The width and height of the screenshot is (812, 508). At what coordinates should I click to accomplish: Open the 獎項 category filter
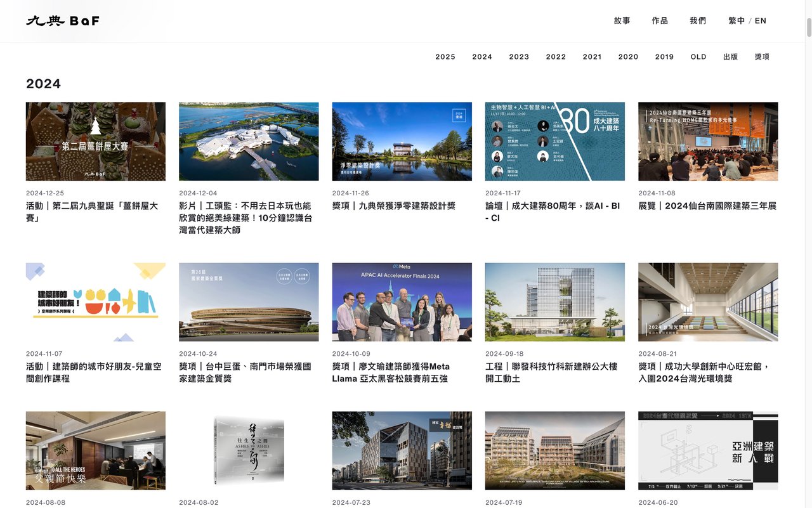point(762,57)
